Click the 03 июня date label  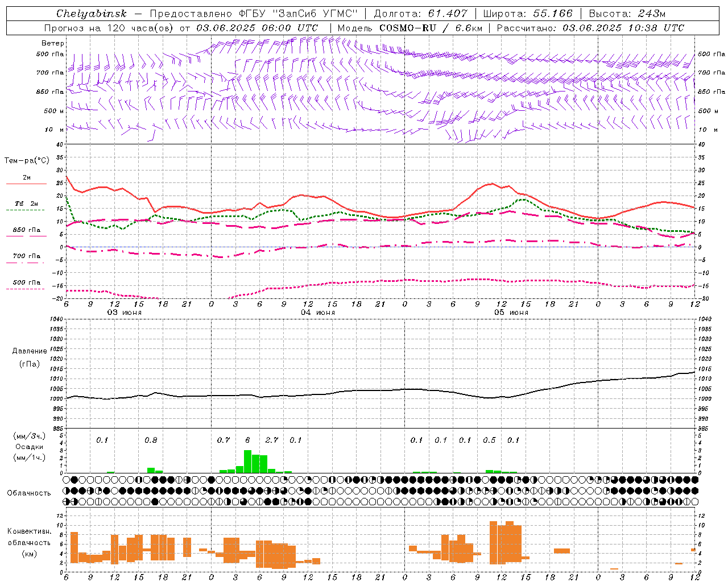click(x=125, y=313)
